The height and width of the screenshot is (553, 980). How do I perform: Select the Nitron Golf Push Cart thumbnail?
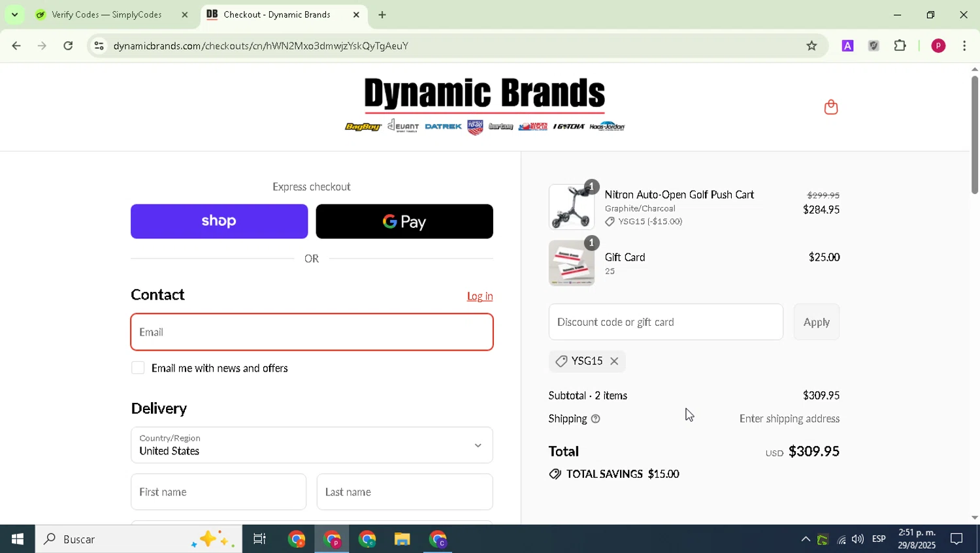click(572, 207)
